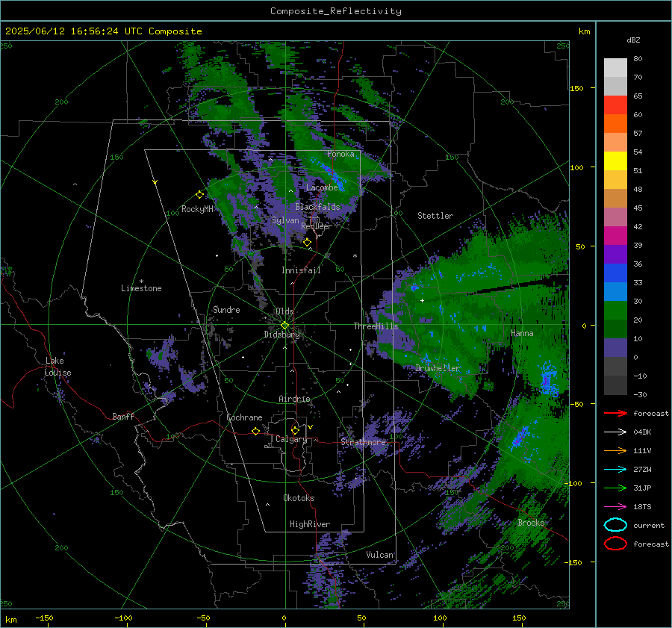Click the cyan current ellipse icon
Image resolution: width=672 pixels, height=628 pixels.
pyautogui.click(x=615, y=525)
